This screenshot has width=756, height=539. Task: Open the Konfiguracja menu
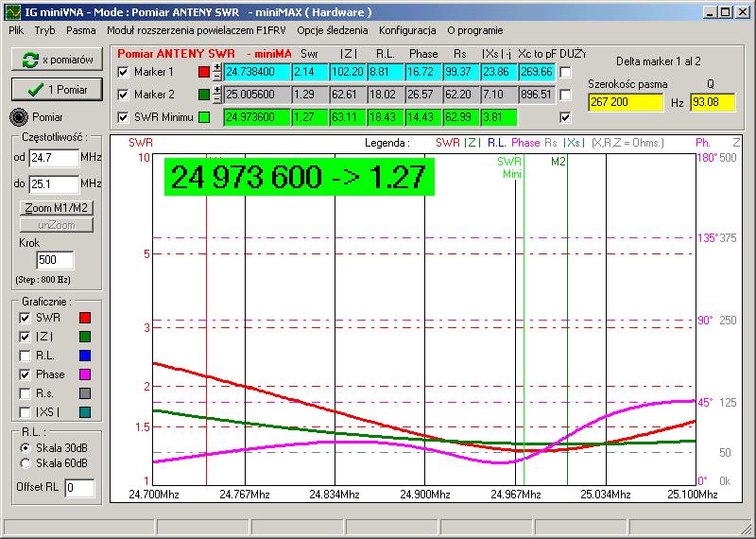pos(407,30)
